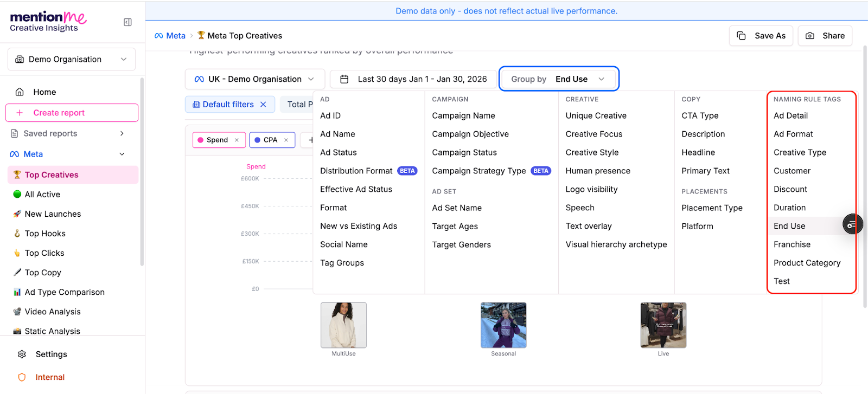The image size is (868, 394).
Task: Click the Saved reports document icon
Action: (x=15, y=133)
